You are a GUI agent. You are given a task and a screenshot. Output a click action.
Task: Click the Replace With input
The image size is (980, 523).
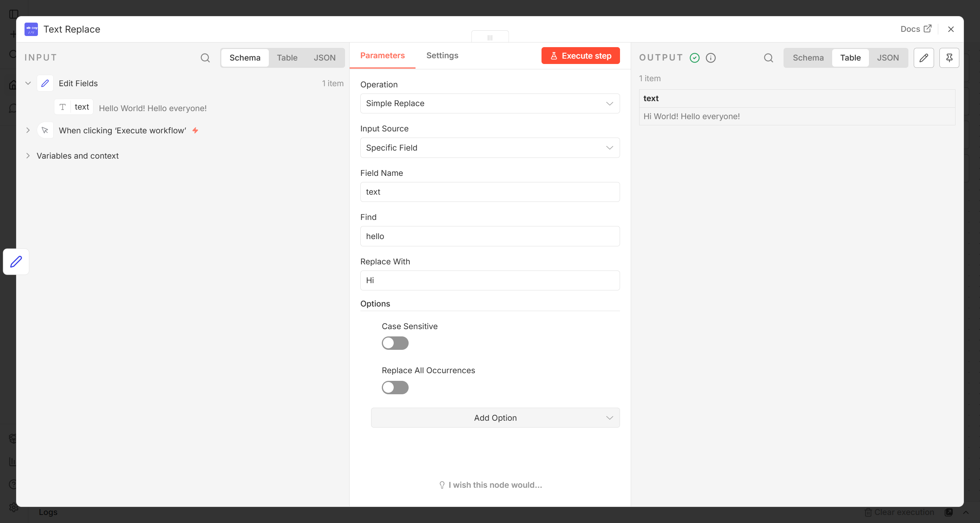(x=490, y=280)
